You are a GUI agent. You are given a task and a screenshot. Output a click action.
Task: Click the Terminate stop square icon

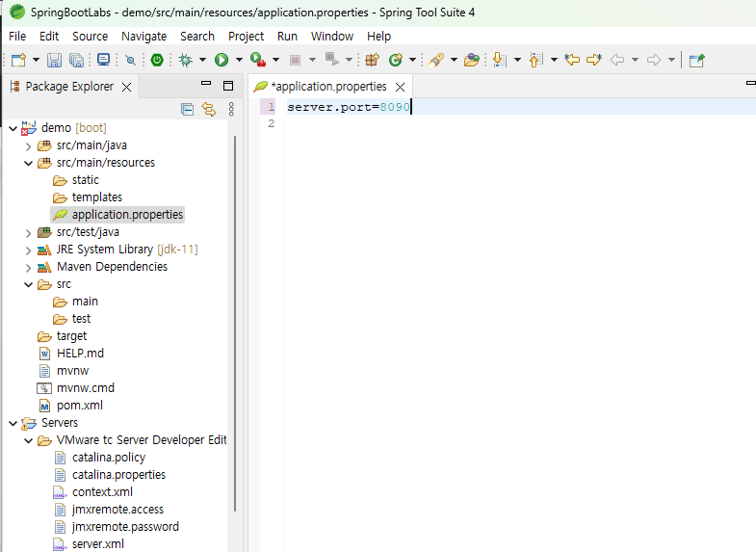[295, 60]
